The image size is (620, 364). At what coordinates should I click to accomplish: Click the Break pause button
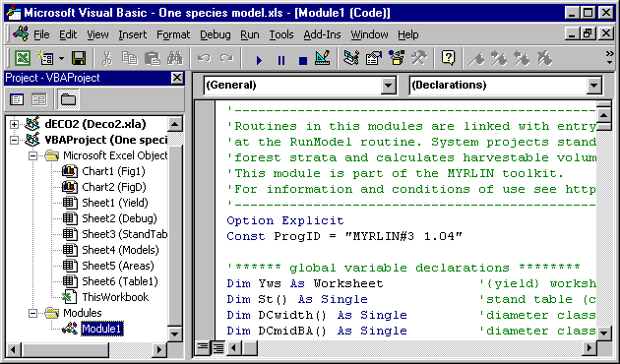pos(281,60)
